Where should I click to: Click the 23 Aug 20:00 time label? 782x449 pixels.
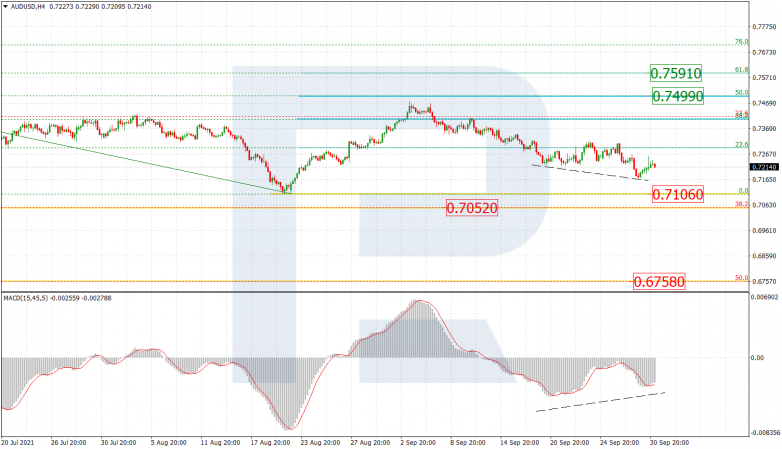[319, 443]
